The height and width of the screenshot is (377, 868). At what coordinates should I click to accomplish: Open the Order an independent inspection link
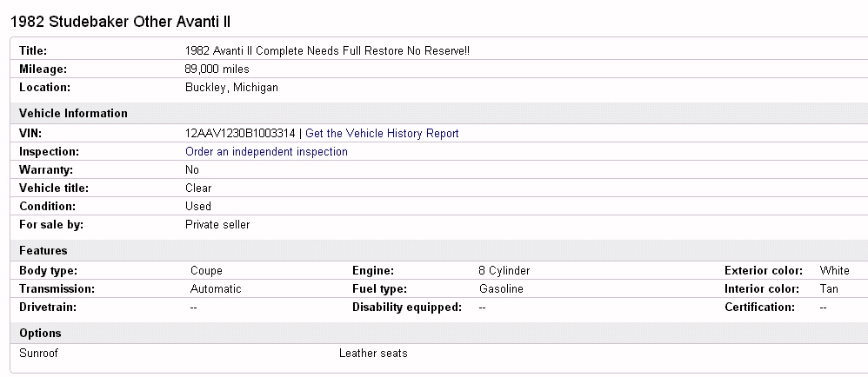coord(266,152)
